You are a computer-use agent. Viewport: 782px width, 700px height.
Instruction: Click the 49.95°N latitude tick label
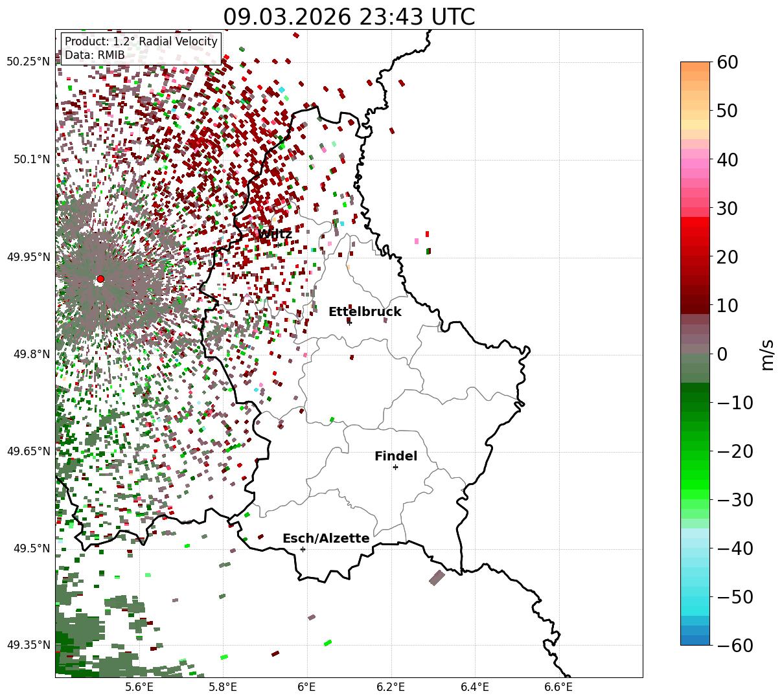click(28, 257)
